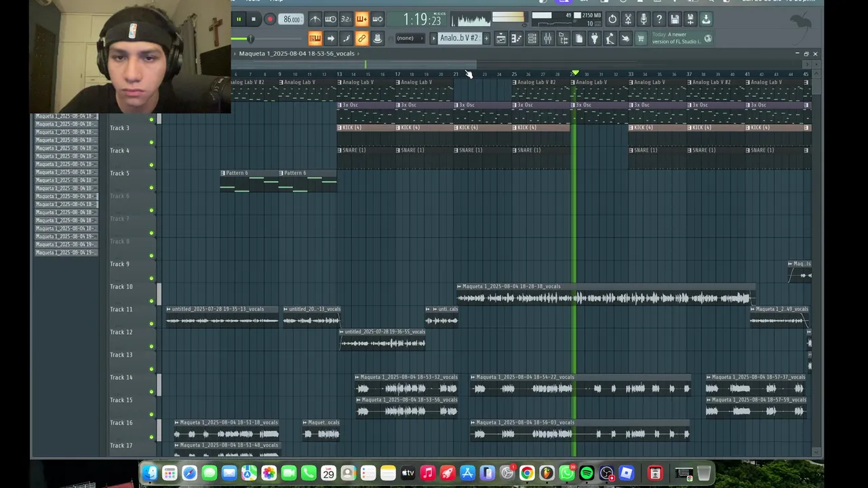Open WhatsApp from the Dock

[x=566, y=473]
